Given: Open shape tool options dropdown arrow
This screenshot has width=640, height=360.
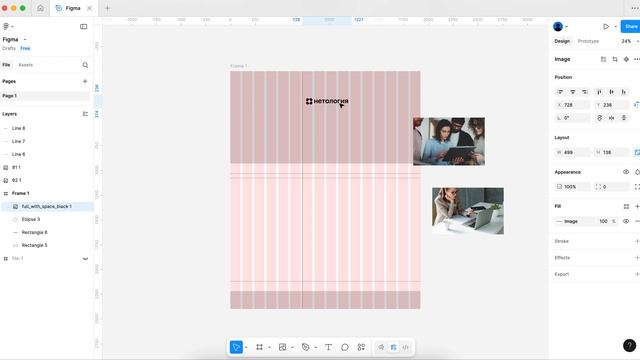Looking at the screenshot, I should click(292, 347).
